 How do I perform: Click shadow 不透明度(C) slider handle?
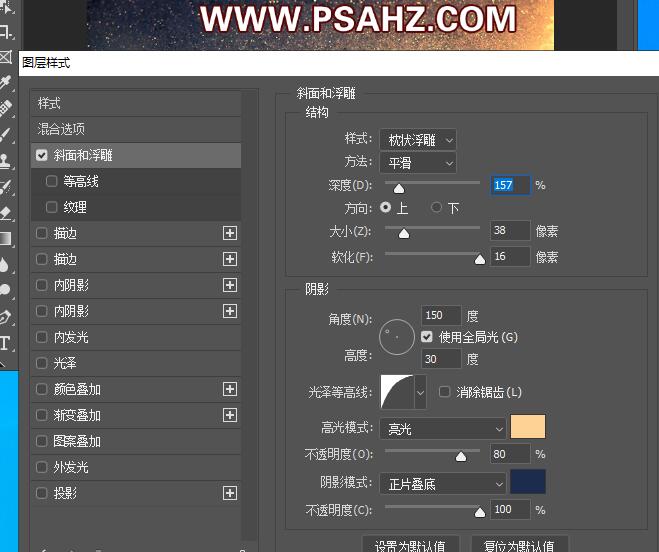[x=480, y=512]
